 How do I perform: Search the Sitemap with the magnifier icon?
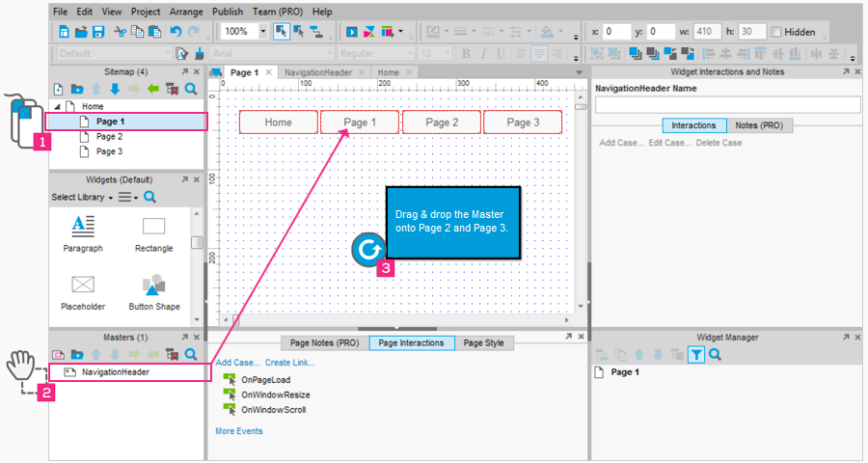191,89
